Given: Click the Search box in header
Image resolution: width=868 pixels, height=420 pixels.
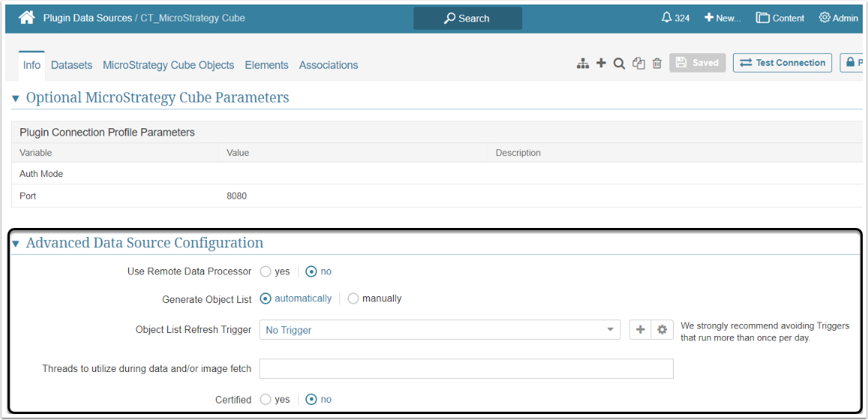Looking at the screenshot, I should (x=467, y=18).
